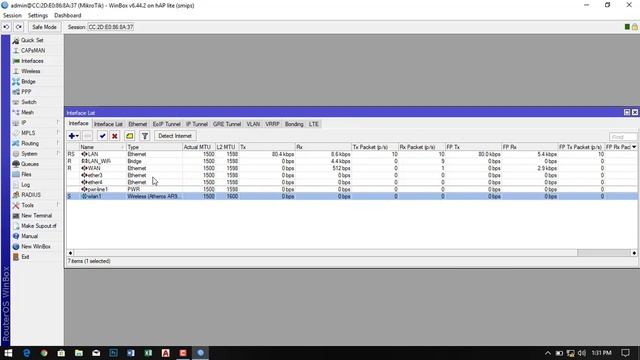Open the Session menu
This screenshot has height=360, width=640.
[12, 16]
